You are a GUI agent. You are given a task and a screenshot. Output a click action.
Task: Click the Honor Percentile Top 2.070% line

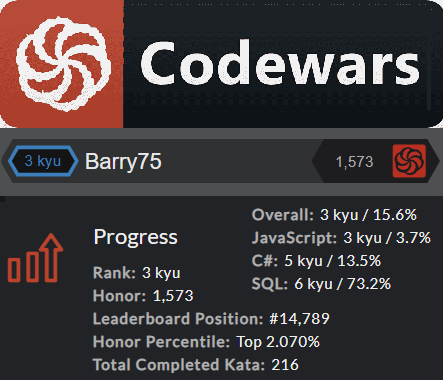206,342
